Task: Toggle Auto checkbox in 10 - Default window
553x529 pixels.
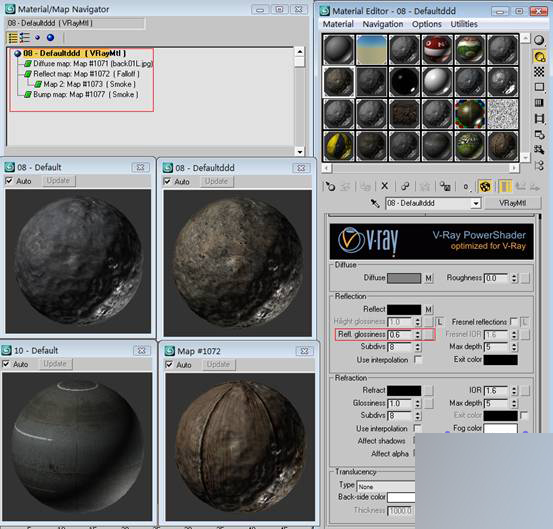Action: tap(6, 364)
